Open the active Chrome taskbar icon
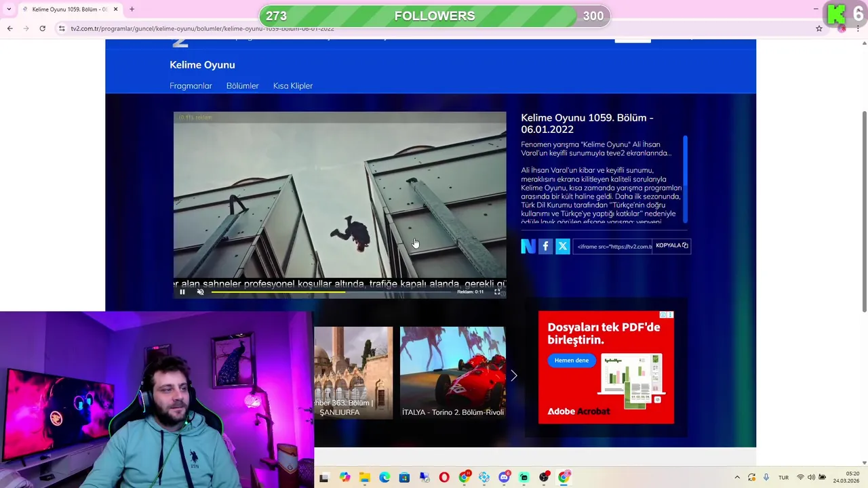The width and height of the screenshot is (868, 488). click(564, 477)
